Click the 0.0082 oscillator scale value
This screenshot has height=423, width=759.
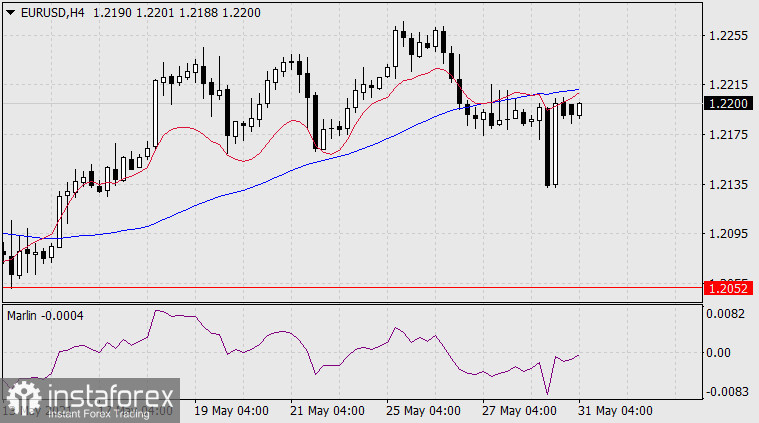point(726,314)
